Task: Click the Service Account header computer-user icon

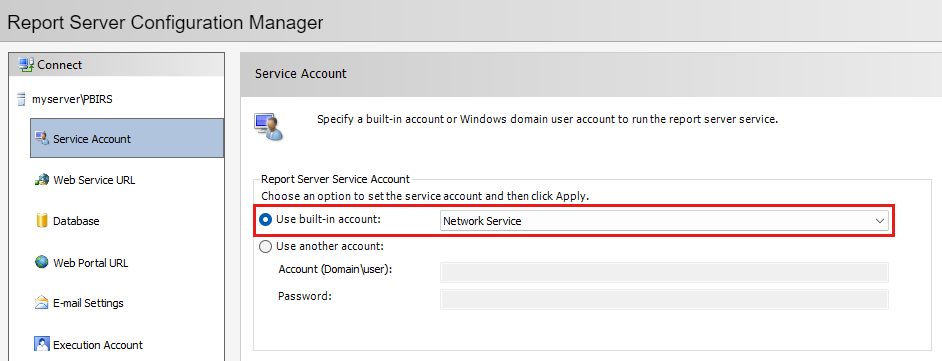Action: coord(269,127)
